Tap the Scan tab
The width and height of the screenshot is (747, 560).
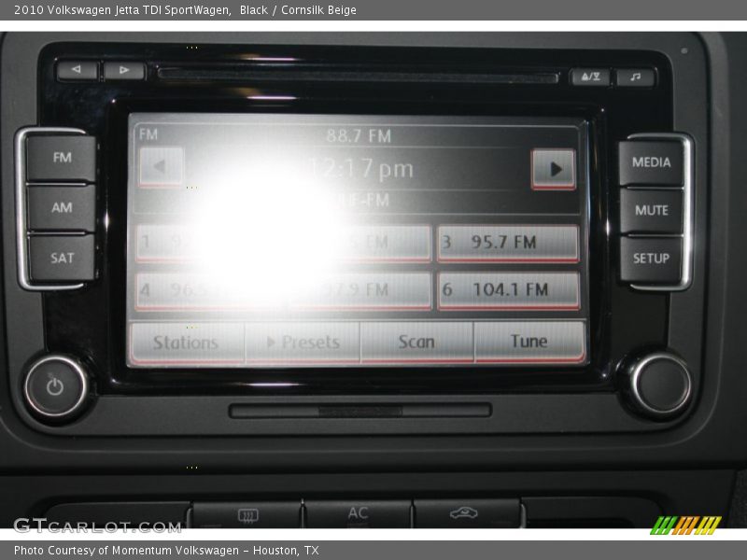pos(416,343)
